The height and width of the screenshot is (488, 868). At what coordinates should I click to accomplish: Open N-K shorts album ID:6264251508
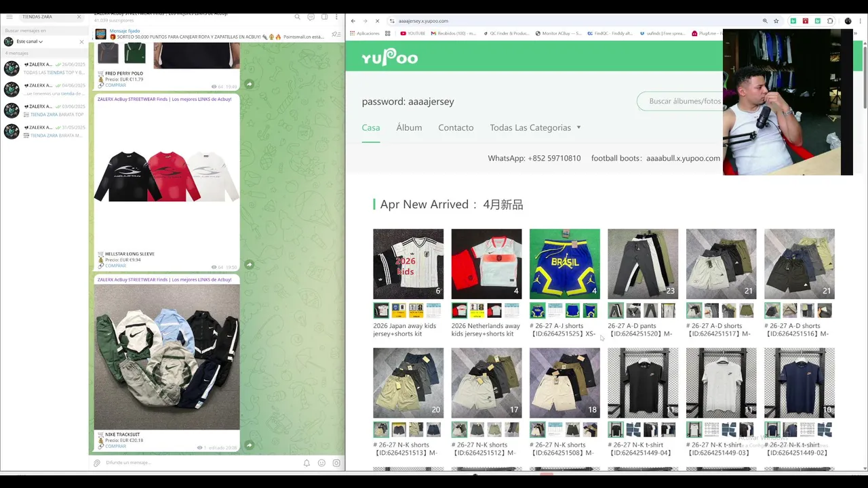click(565, 383)
